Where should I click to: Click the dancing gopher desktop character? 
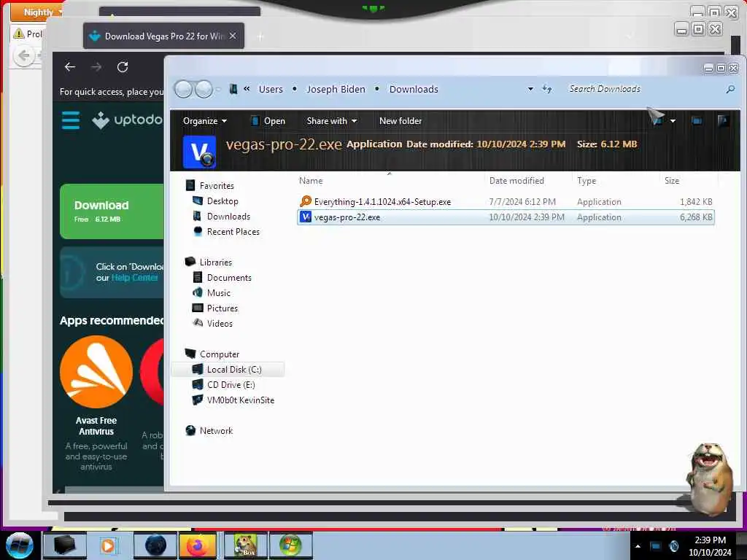click(709, 480)
